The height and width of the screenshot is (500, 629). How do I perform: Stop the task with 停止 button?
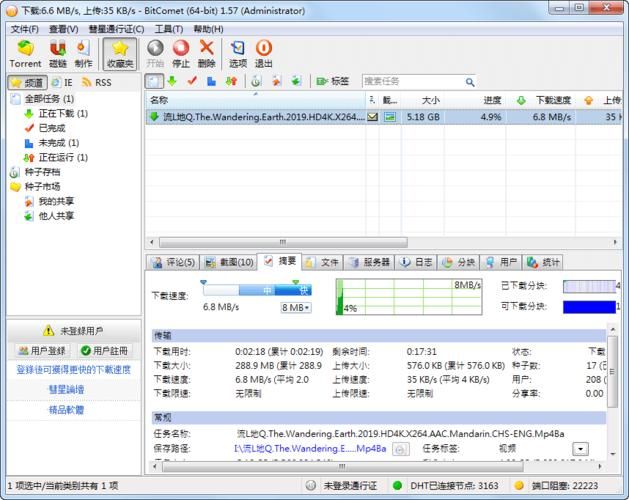click(x=181, y=54)
